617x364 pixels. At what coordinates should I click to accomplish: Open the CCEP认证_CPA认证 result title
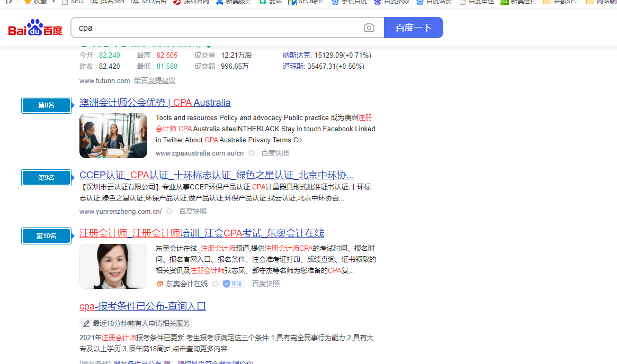coord(216,175)
